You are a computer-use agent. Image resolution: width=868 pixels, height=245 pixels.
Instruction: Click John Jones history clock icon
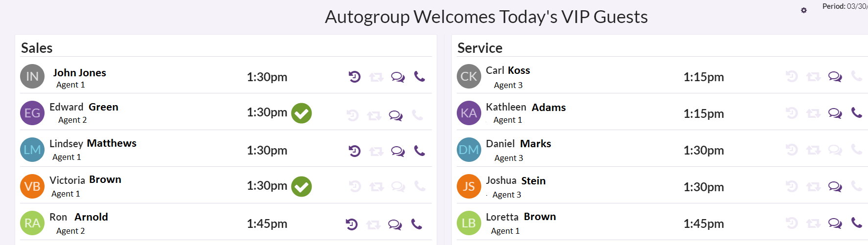point(354,77)
